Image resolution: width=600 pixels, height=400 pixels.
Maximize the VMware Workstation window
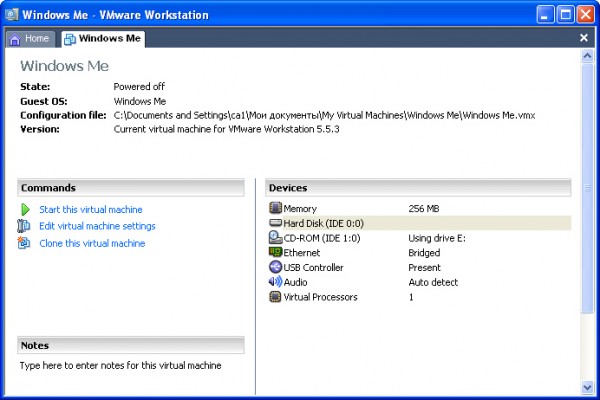565,14
